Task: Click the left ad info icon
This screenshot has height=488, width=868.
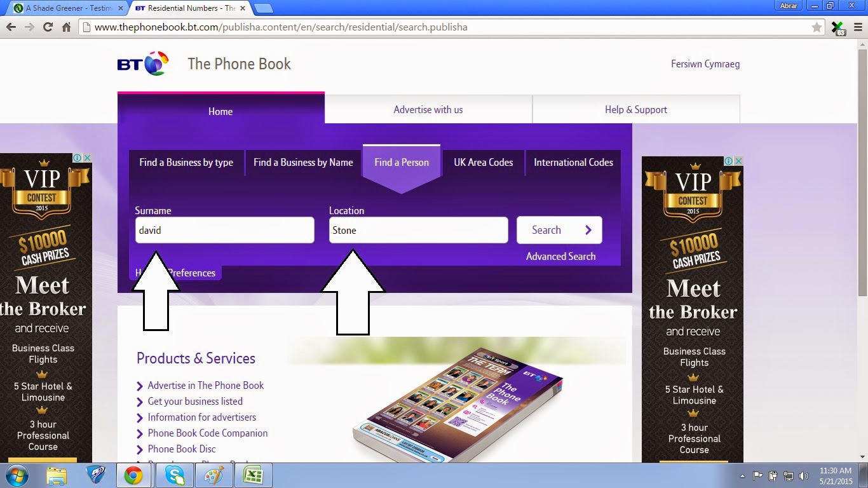Action: 78,158
